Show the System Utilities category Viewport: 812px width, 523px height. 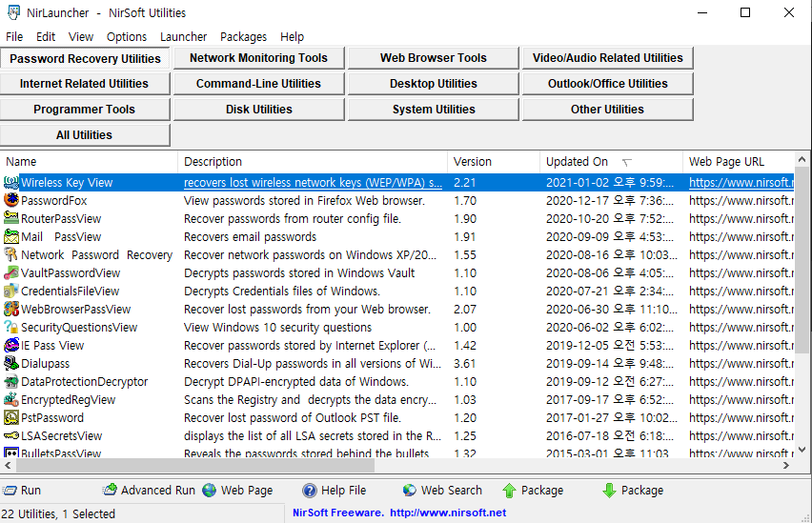click(x=434, y=110)
